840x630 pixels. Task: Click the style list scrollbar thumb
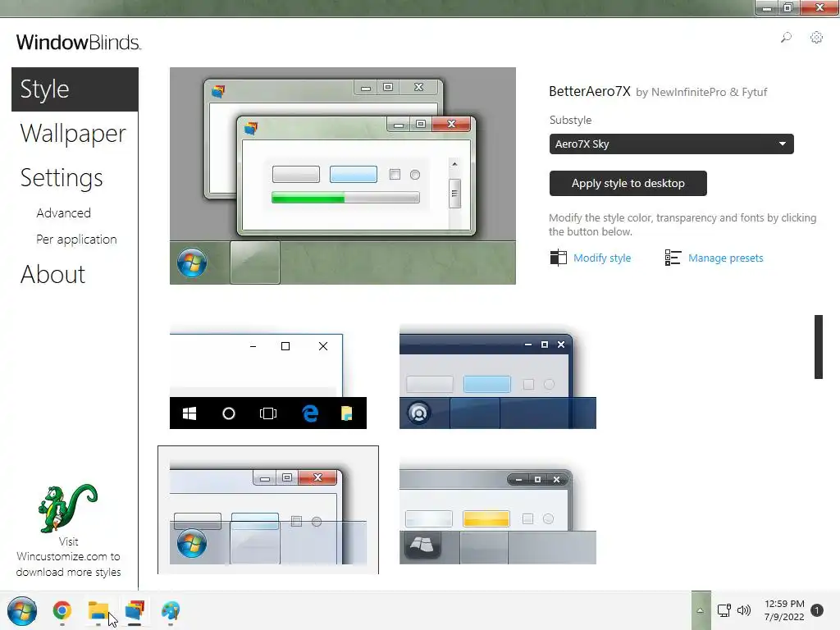pyautogui.click(x=819, y=347)
